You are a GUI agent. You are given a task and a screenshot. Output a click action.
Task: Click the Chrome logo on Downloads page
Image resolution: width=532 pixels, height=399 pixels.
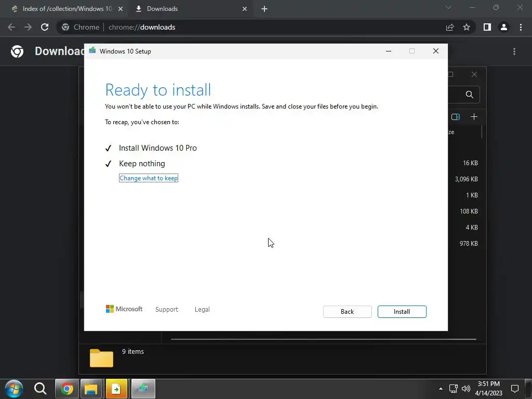pyautogui.click(x=17, y=51)
